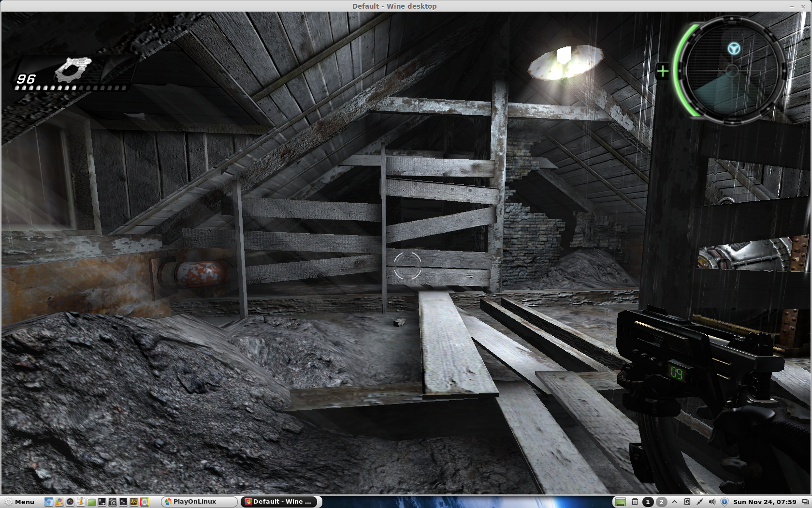Click the health value 96
812x508 pixels.
pos(26,79)
